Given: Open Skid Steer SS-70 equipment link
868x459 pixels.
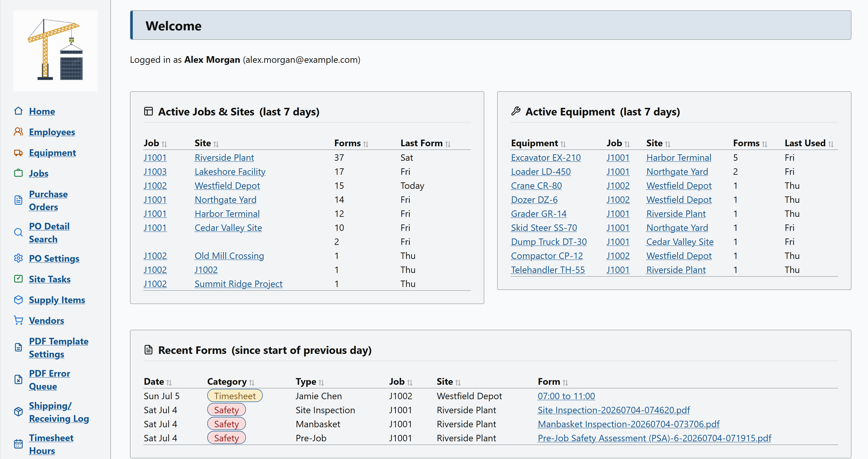Looking at the screenshot, I should [544, 228].
